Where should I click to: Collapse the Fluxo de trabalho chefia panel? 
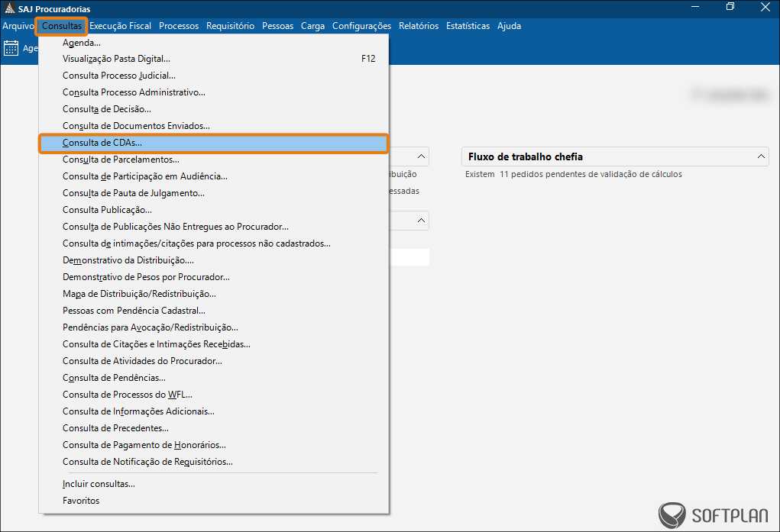[761, 156]
